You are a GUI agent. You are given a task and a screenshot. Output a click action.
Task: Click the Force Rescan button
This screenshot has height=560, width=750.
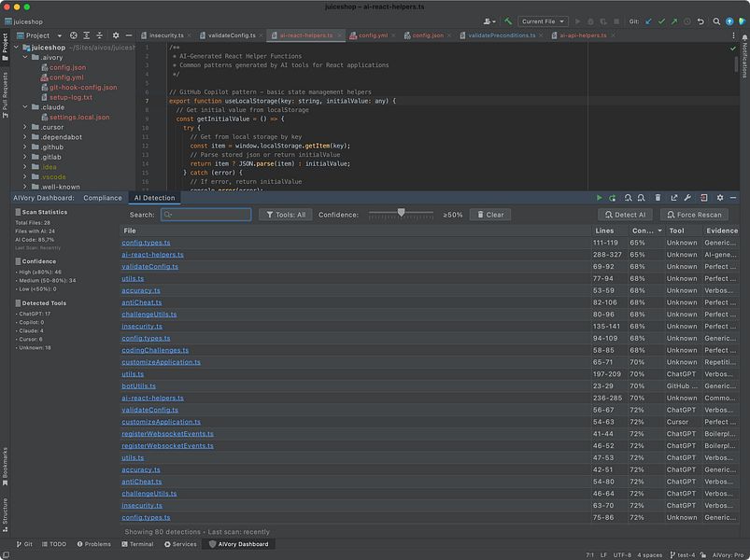693,215
